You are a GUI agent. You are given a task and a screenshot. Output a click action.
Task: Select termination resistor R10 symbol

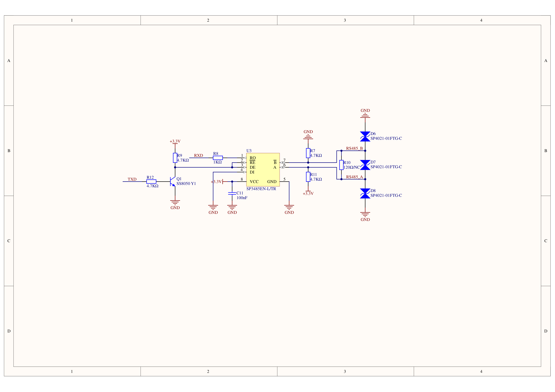point(341,165)
